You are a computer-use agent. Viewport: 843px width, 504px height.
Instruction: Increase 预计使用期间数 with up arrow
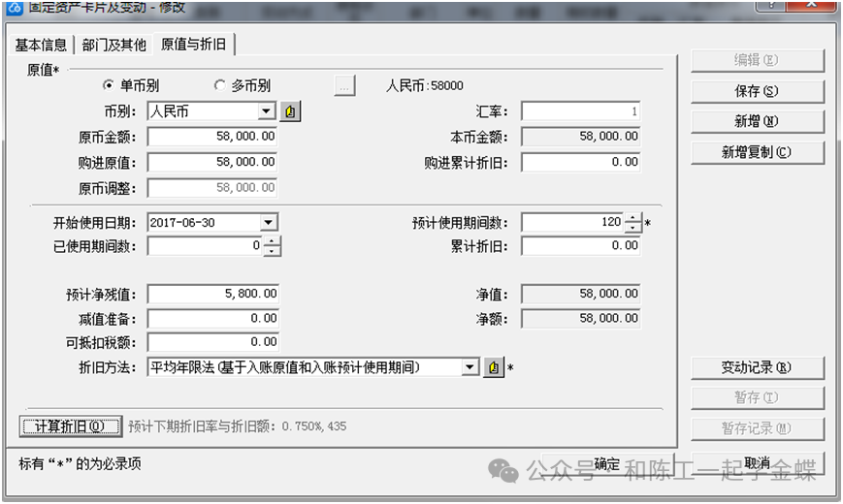point(633,218)
